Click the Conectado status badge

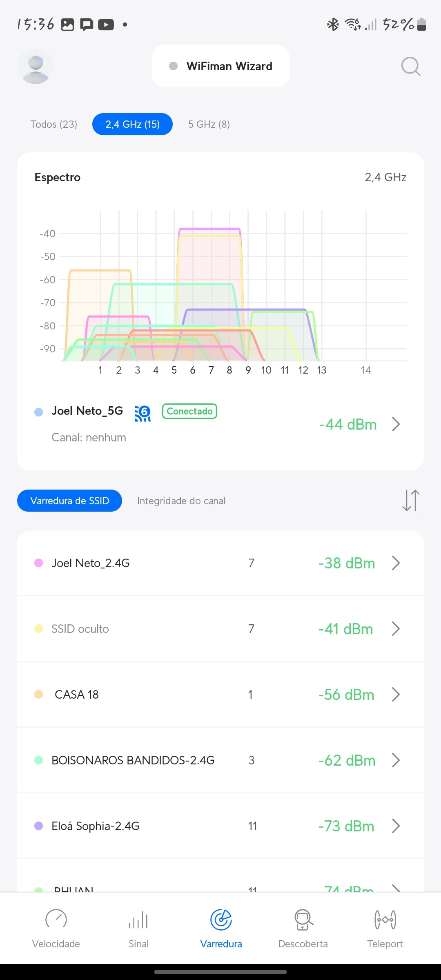[189, 411]
